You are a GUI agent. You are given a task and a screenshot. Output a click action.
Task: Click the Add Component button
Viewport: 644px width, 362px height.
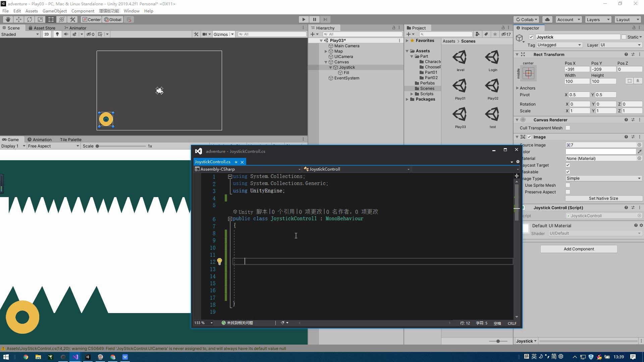tap(579, 249)
